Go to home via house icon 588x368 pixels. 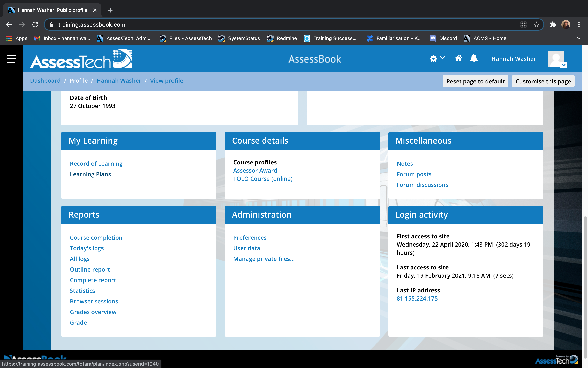click(x=459, y=58)
